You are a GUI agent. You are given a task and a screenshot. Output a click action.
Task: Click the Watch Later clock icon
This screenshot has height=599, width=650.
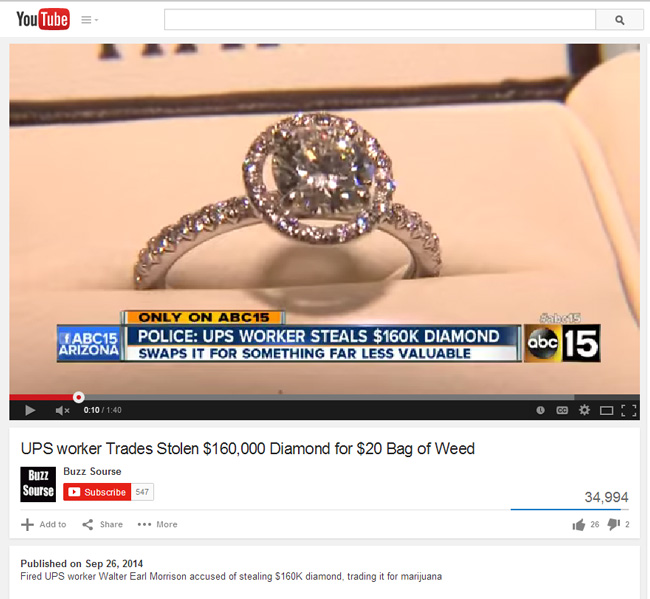point(540,410)
